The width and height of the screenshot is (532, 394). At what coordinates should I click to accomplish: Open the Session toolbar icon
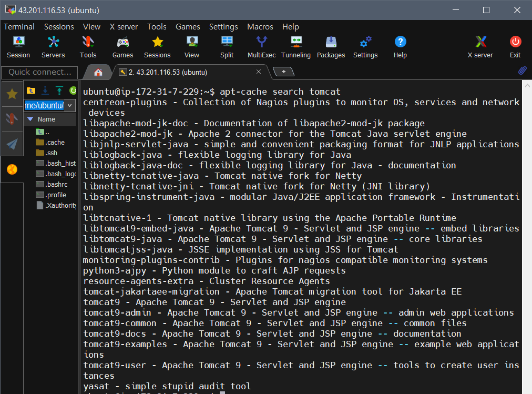pos(18,47)
